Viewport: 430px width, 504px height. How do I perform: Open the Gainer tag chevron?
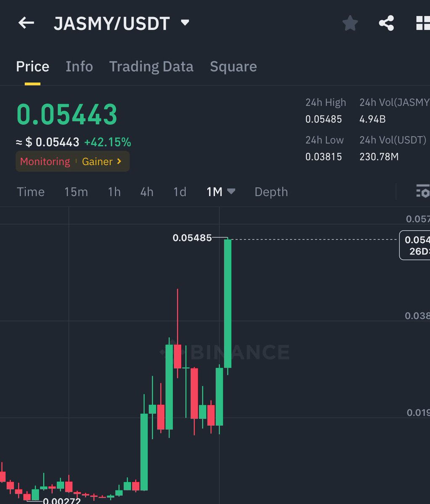point(119,161)
